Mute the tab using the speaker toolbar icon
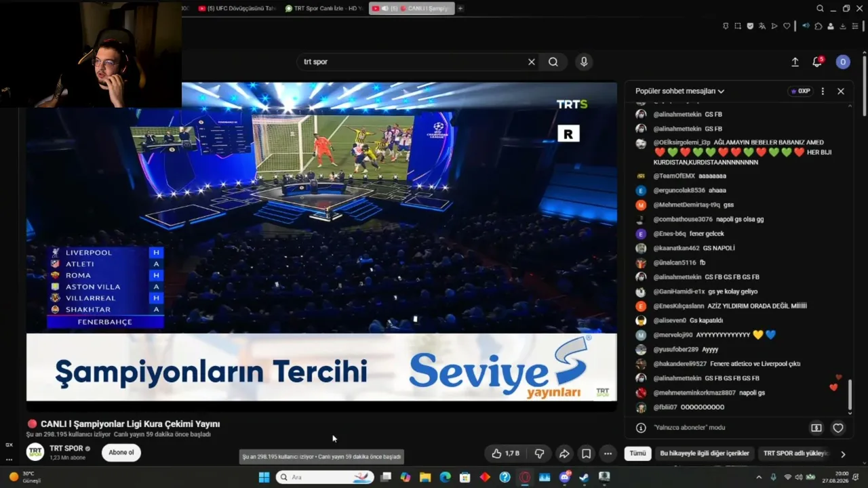This screenshot has width=868, height=488. [806, 26]
